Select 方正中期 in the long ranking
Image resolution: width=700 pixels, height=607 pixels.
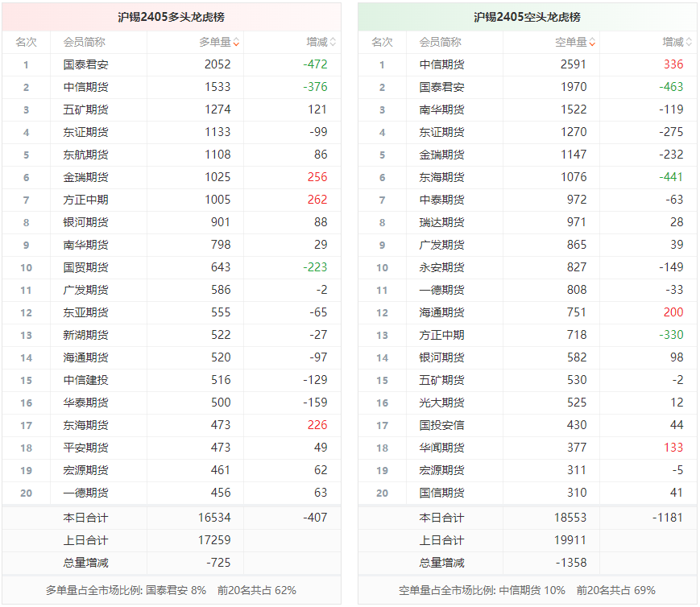pyautogui.click(x=85, y=200)
